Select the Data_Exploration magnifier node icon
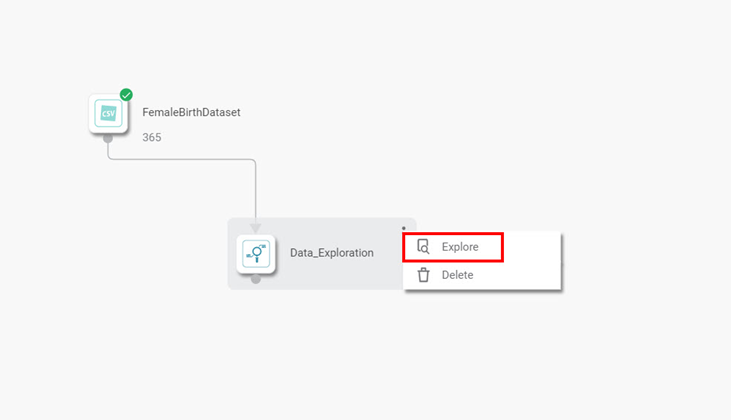Screen dimensions: 731x420 [x=256, y=254]
